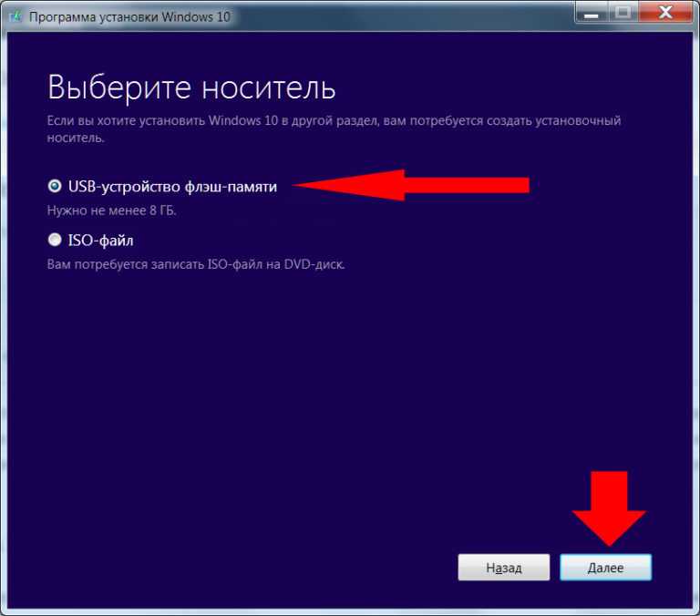Click the red arrow pointing at USB option
The image size is (700, 616).
(x=411, y=185)
